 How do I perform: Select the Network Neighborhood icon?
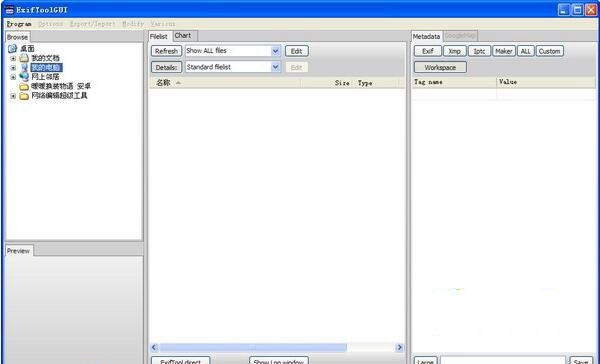(24, 77)
